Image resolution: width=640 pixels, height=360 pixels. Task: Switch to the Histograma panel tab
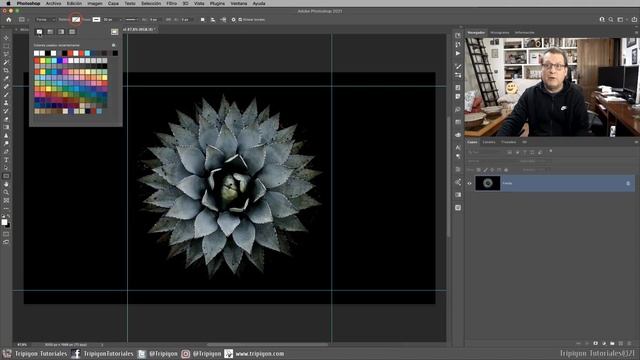(x=500, y=33)
